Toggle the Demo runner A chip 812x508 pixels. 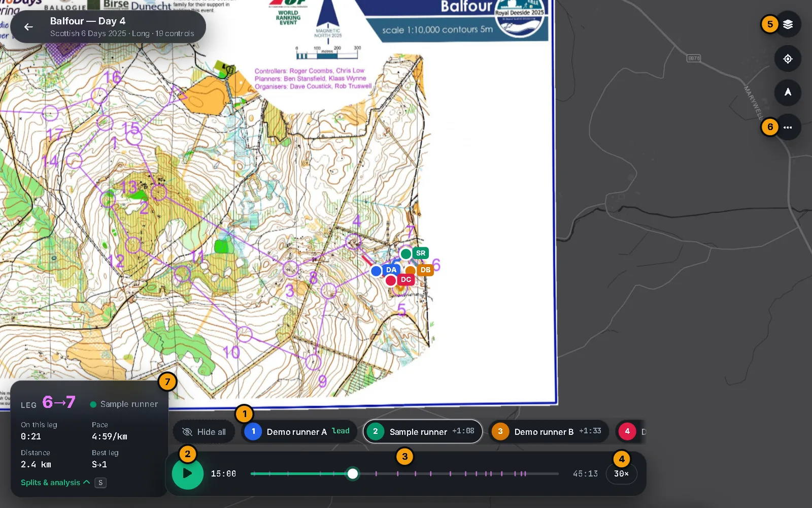(x=298, y=432)
